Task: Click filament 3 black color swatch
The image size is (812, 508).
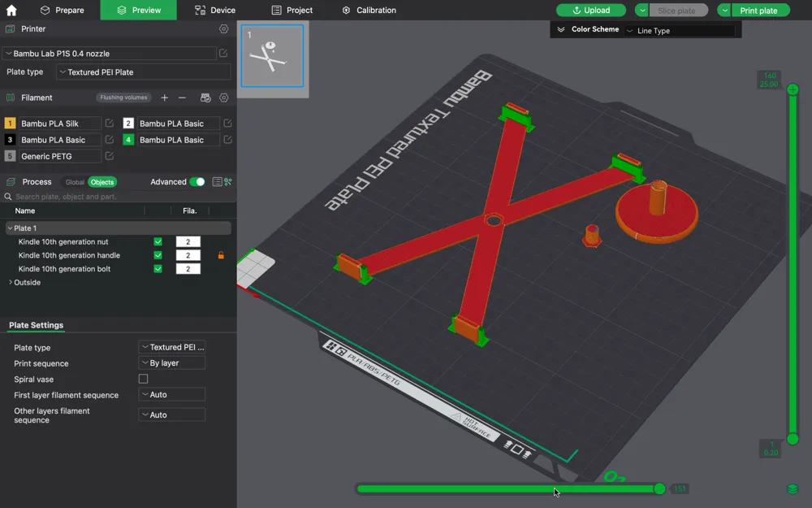Action: (x=10, y=140)
